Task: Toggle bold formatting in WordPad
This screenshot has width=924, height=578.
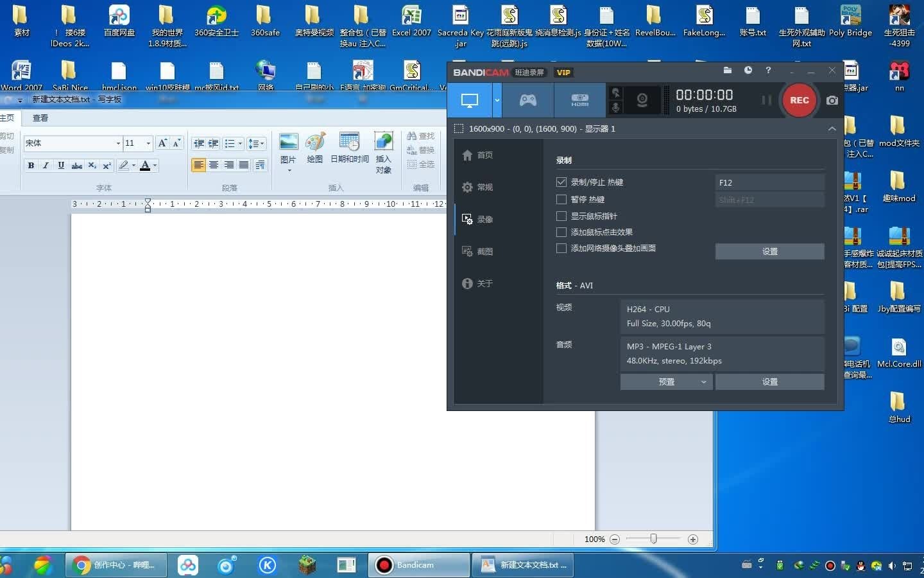Action: (x=31, y=166)
